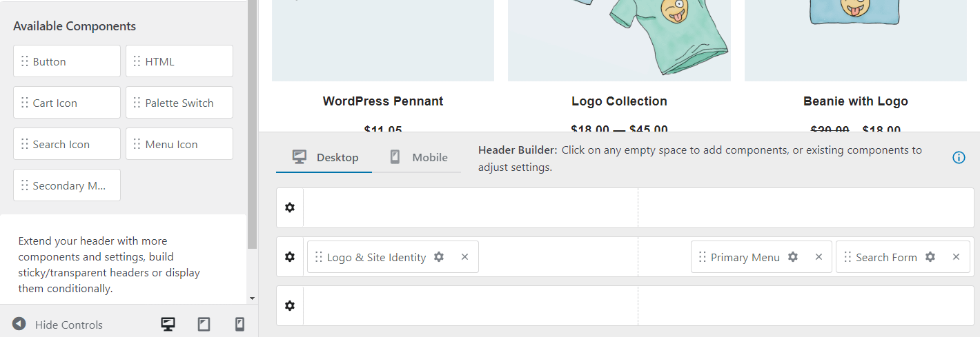Select the Desktop builder tab
980x337 pixels.
[x=324, y=158]
